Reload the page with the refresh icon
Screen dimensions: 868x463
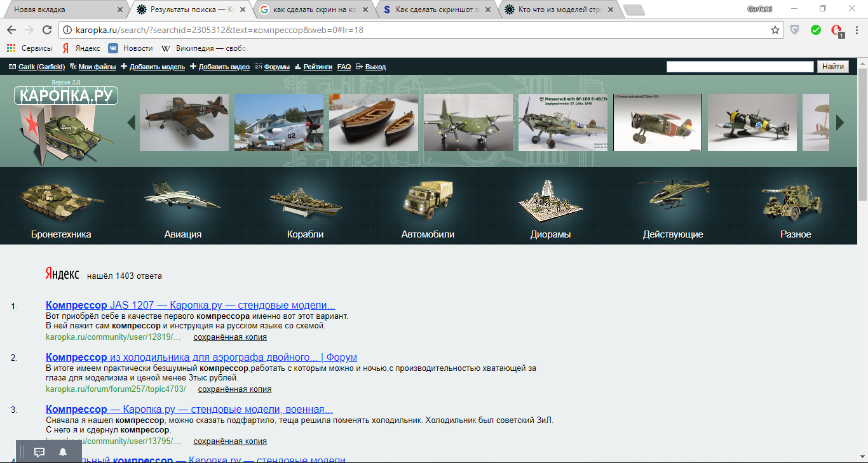click(x=47, y=30)
